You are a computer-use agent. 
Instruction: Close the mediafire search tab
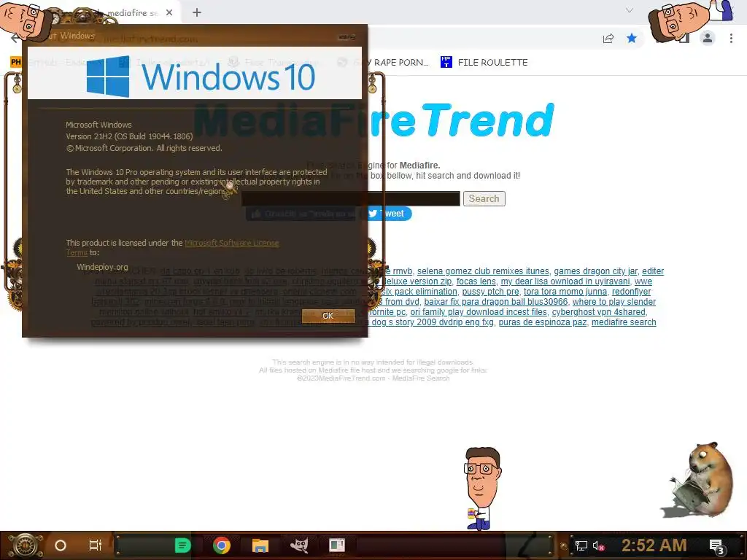coord(169,13)
